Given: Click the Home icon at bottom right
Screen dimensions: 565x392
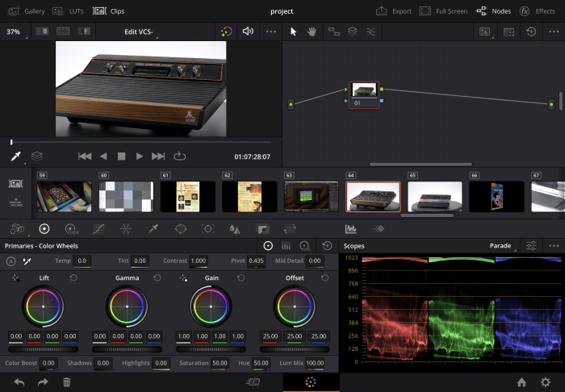Looking at the screenshot, I should [522, 382].
